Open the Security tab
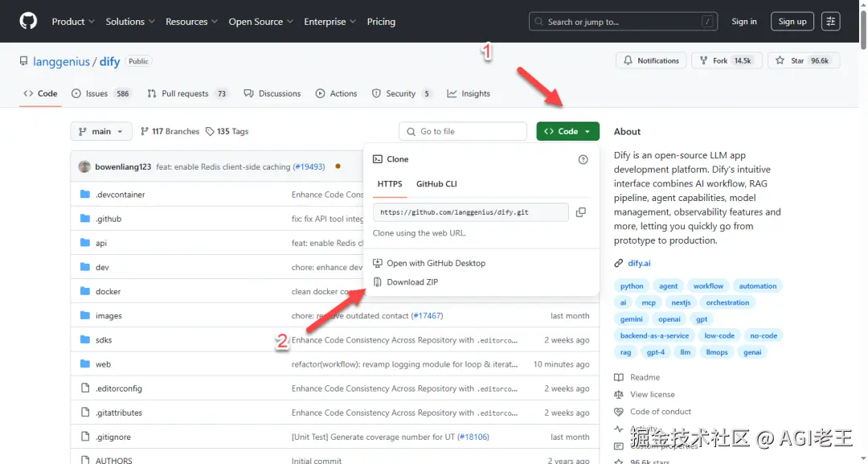The width and height of the screenshot is (868, 464). tap(401, 93)
